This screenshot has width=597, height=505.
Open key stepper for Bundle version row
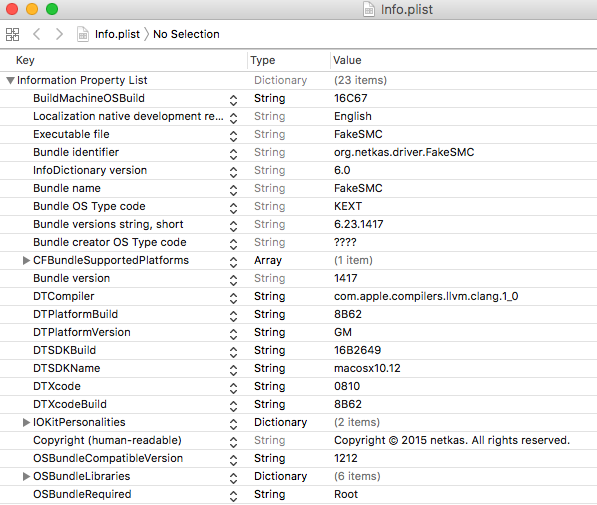point(233,280)
